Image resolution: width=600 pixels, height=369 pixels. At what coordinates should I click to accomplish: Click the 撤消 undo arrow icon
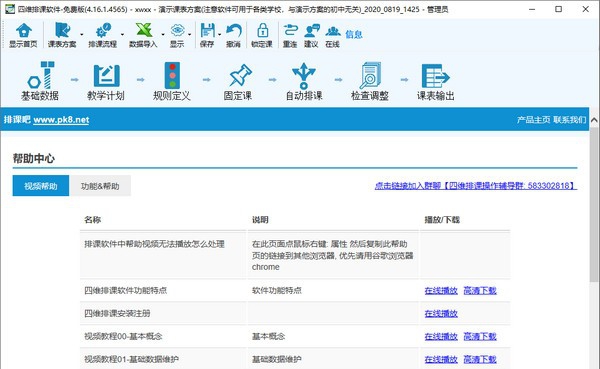(233, 30)
